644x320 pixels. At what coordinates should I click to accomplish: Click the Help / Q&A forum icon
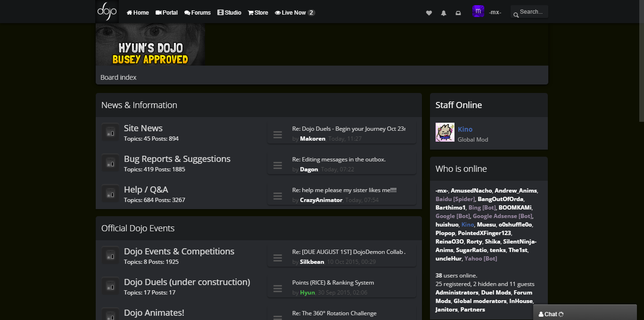click(110, 194)
